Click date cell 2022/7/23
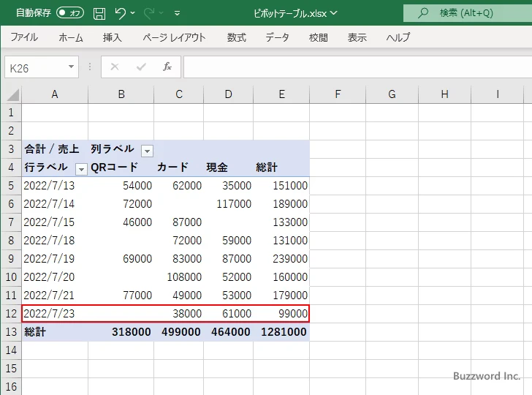The image size is (532, 395). (55, 314)
